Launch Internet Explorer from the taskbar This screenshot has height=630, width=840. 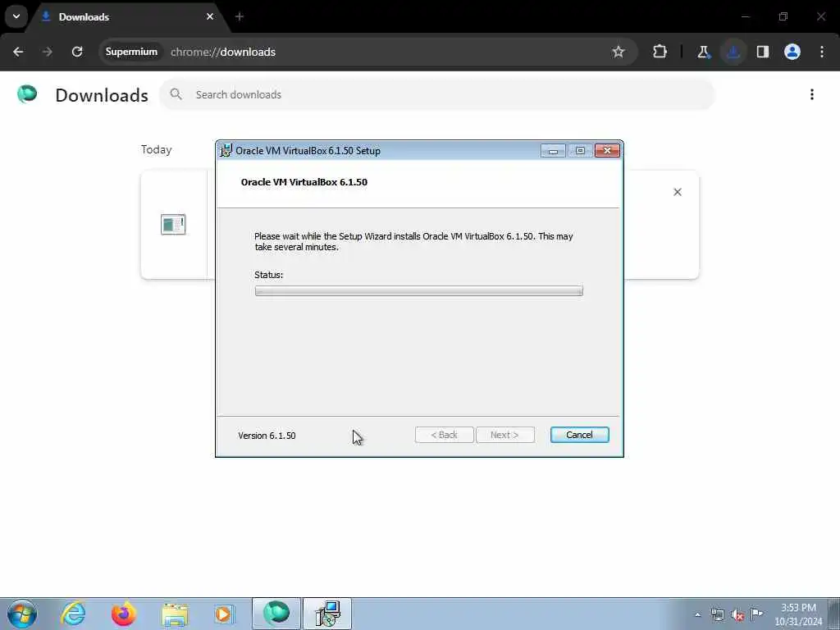pos(73,614)
